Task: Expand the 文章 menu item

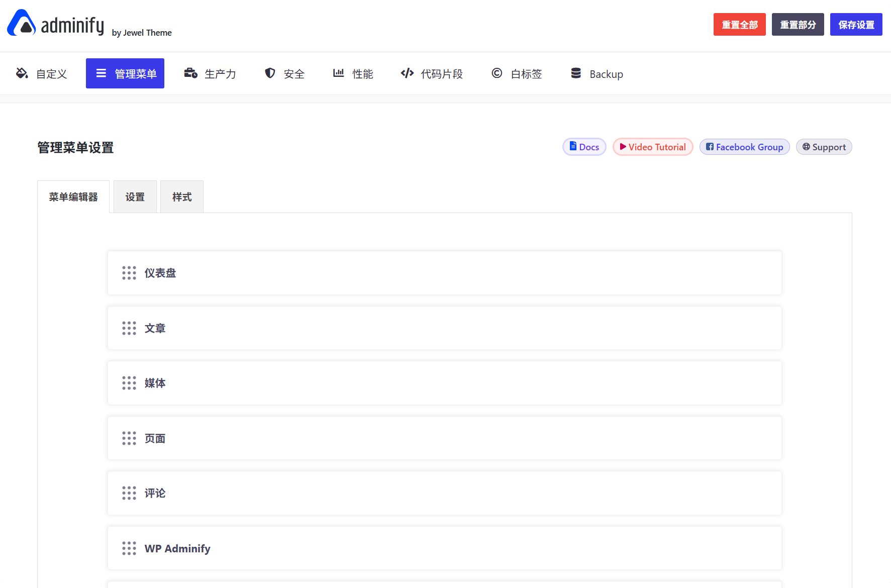Action: tap(445, 328)
